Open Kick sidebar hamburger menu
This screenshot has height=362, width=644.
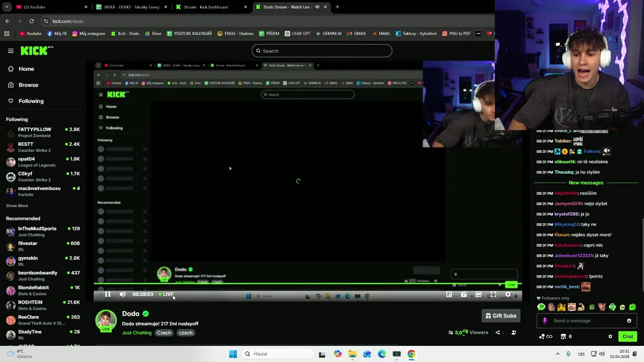[11, 51]
